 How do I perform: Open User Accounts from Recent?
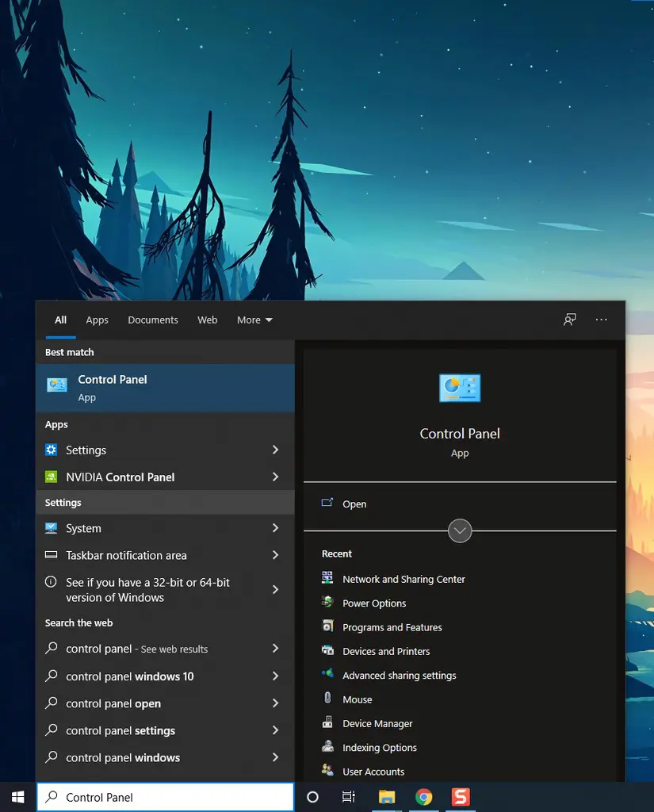(x=373, y=772)
